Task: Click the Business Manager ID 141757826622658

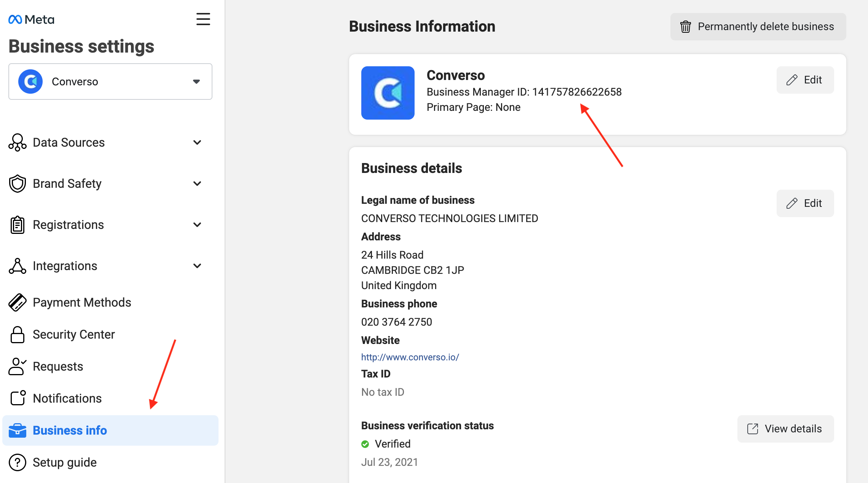Action: pos(524,92)
